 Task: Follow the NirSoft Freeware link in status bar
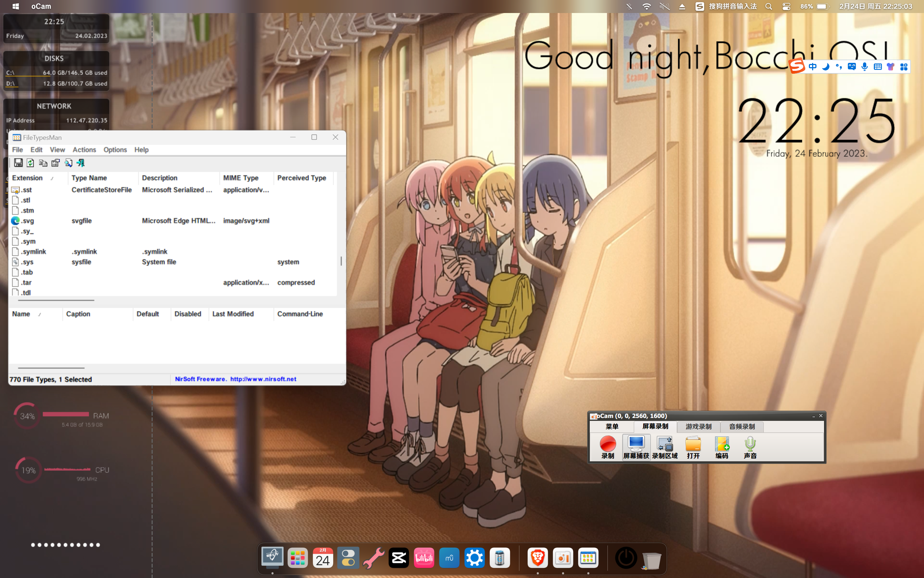[236, 379]
